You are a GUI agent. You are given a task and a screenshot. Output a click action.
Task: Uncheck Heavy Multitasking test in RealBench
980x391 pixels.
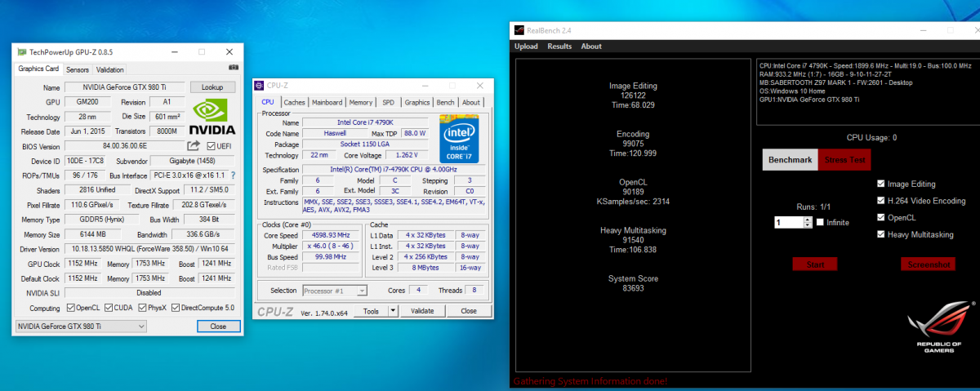(x=880, y=234)
